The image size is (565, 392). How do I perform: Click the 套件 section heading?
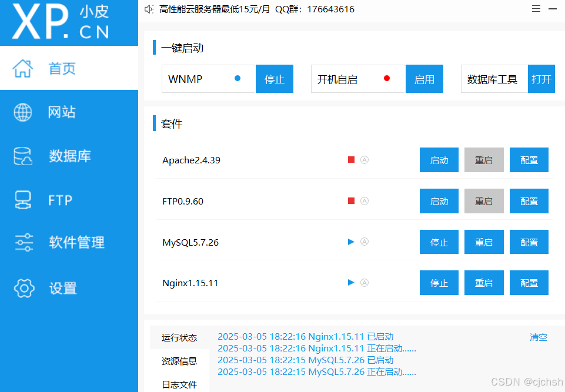[x=172, y=123]
